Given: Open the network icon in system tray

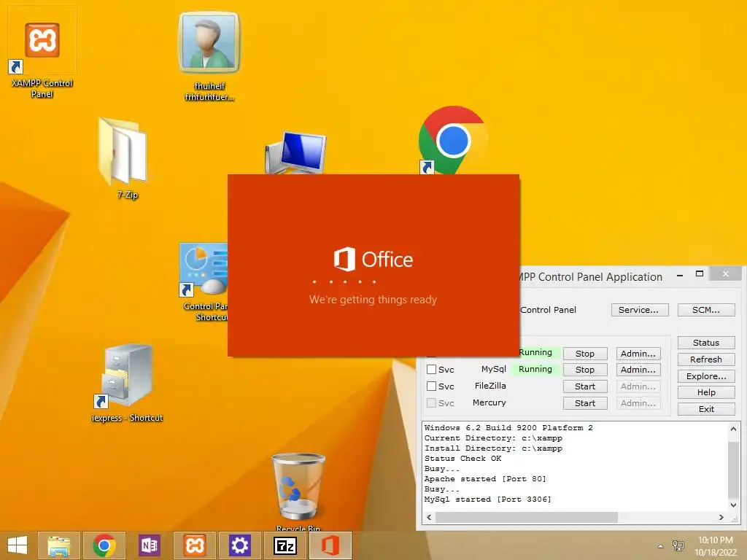Looking at the screenshot, I should [x=678, y=546].
